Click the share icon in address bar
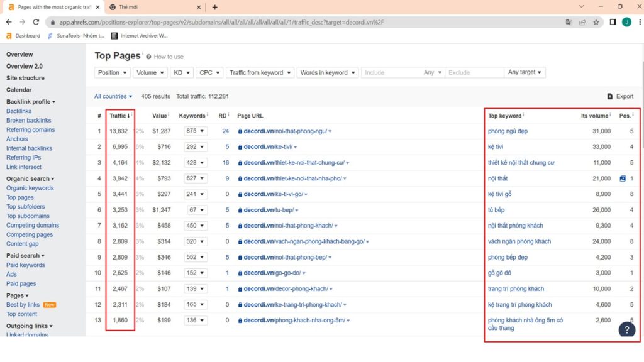 [x=582, y=22]
